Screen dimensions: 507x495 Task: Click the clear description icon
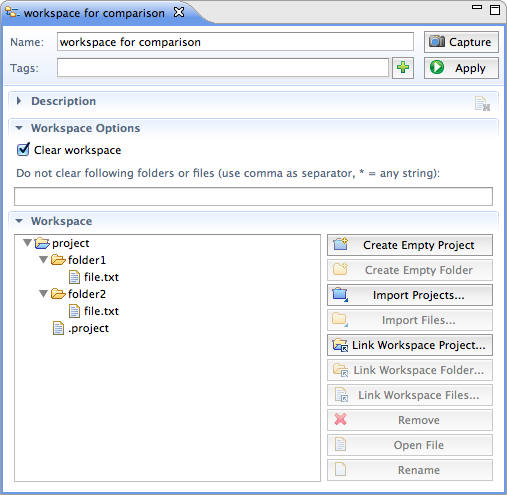[482, 104]
